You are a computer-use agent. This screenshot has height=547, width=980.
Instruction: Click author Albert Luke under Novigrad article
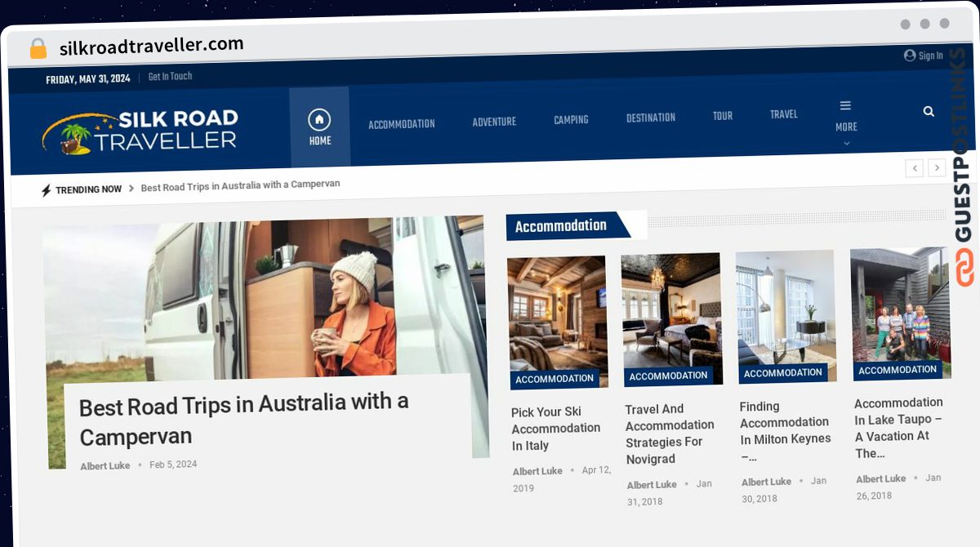(x=652, y=485)
